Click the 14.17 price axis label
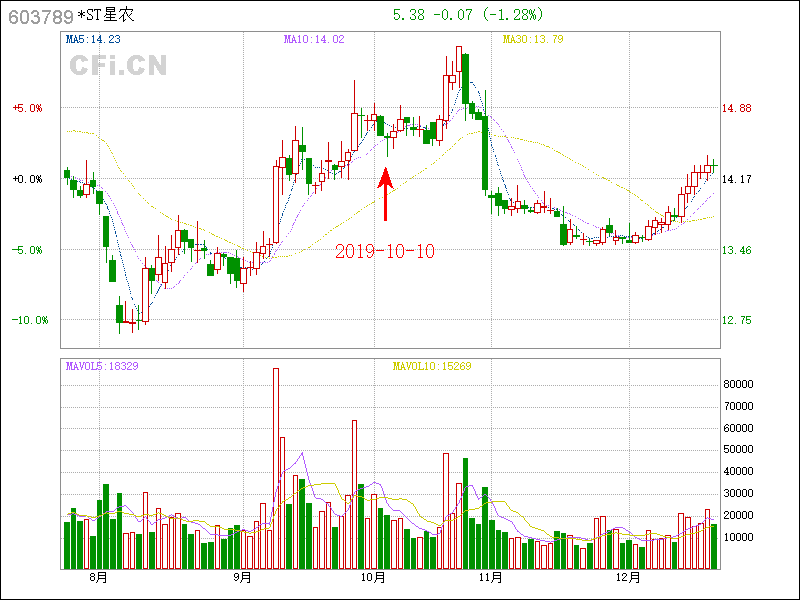 (736, 179)
